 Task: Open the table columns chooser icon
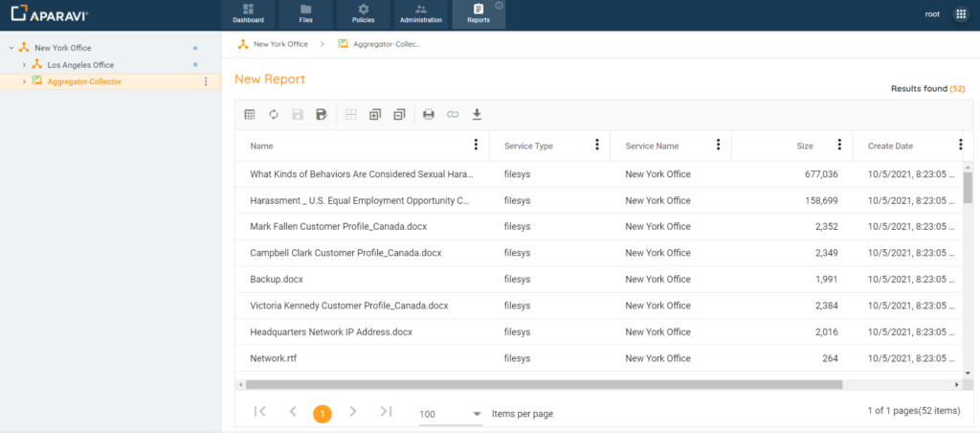coord(250,115)
